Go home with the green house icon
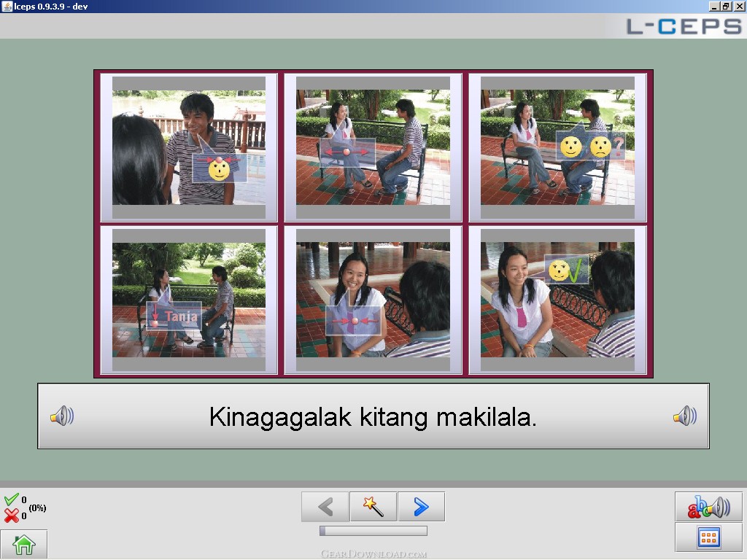Screen dimensions: 747x560 24,545
